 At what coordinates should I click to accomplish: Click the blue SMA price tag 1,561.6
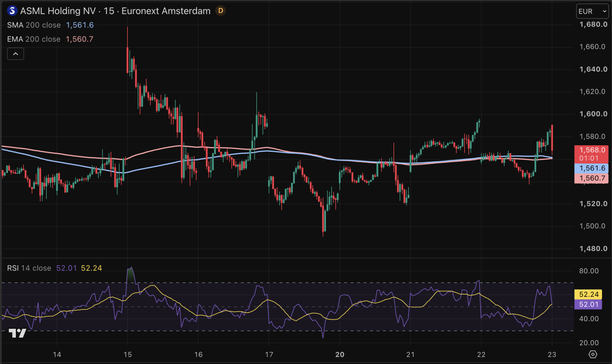pyautogui.click(x=591, y=168)
